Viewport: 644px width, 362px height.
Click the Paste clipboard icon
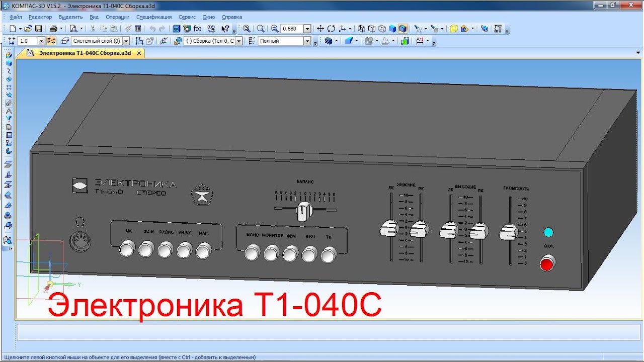[x=114, y=29]
